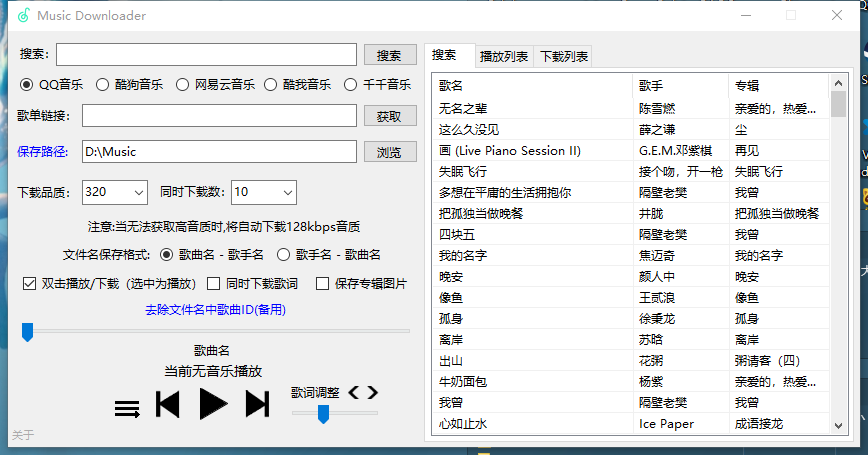The width and height of the screenshot is (868, 455).
Task: Click the 浏览 button
Action: click(390, 152)
